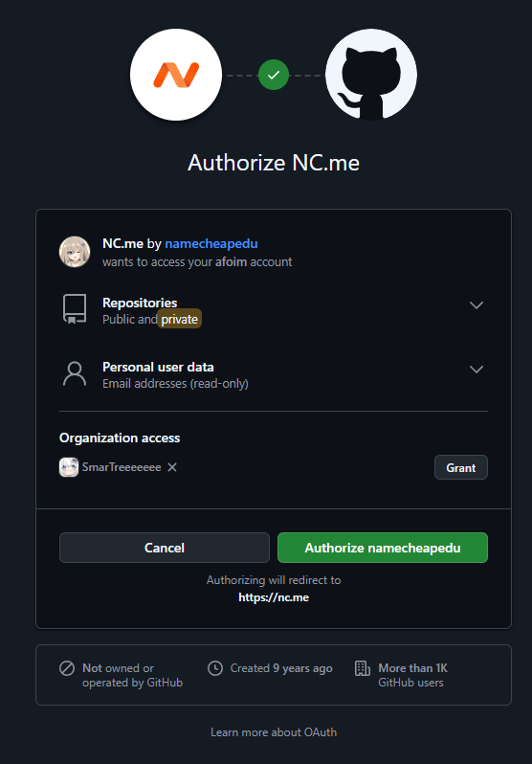Click the Authorize namecheapedu button
The image size is (532, 764).
(383, 548)
